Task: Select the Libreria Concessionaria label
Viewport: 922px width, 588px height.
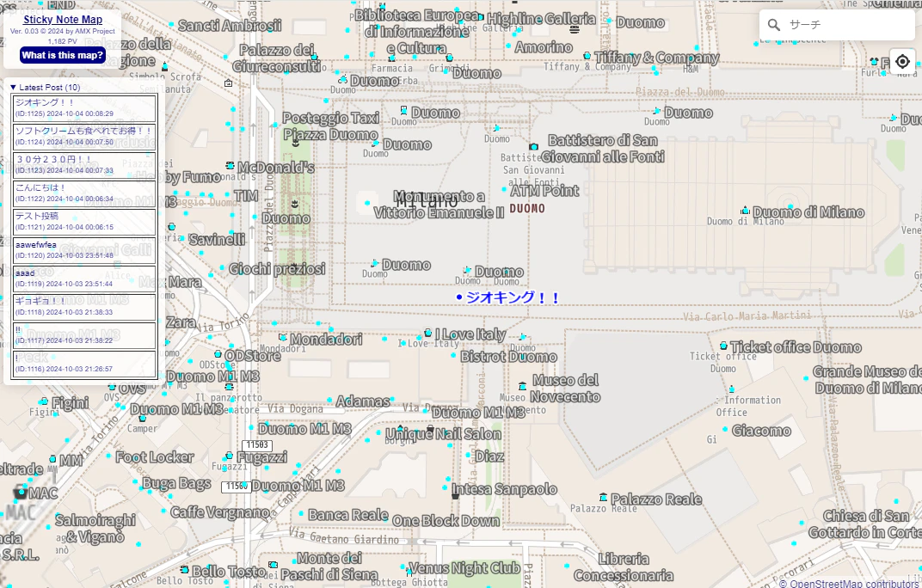Action: (x=624, y=567)
